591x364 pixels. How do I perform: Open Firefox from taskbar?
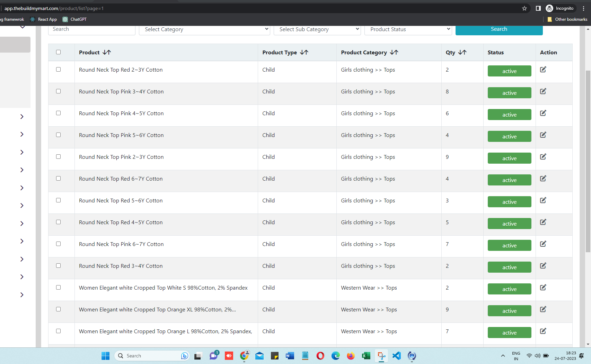tap(351, 356)
